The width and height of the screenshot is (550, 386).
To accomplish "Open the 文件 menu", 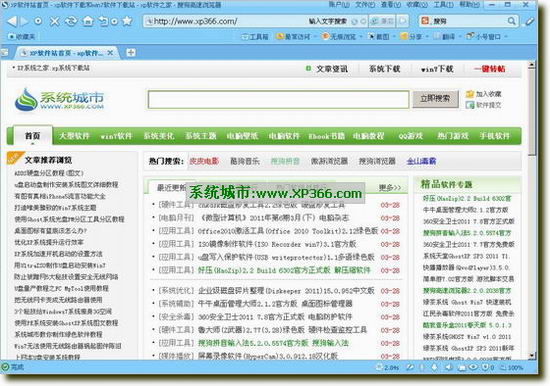I will tap(365, 5).
